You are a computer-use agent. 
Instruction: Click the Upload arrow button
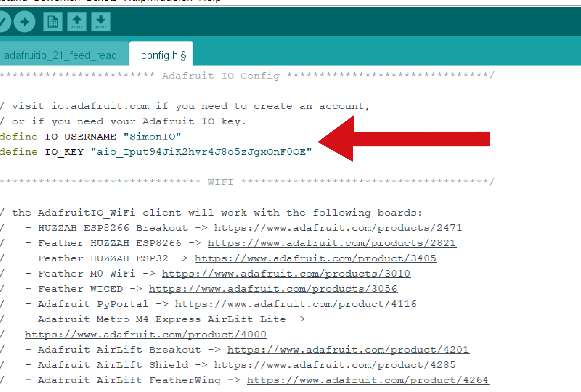[x=24, y=22]
